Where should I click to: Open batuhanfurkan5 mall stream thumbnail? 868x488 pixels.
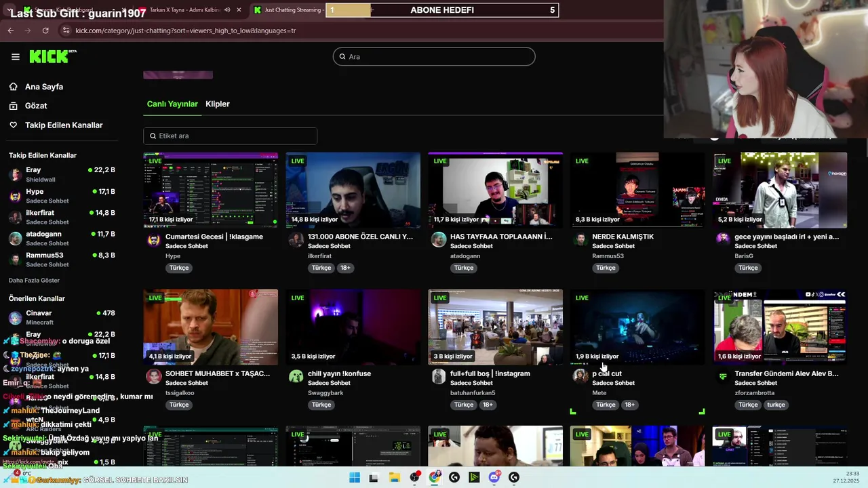tap(496, 327)
